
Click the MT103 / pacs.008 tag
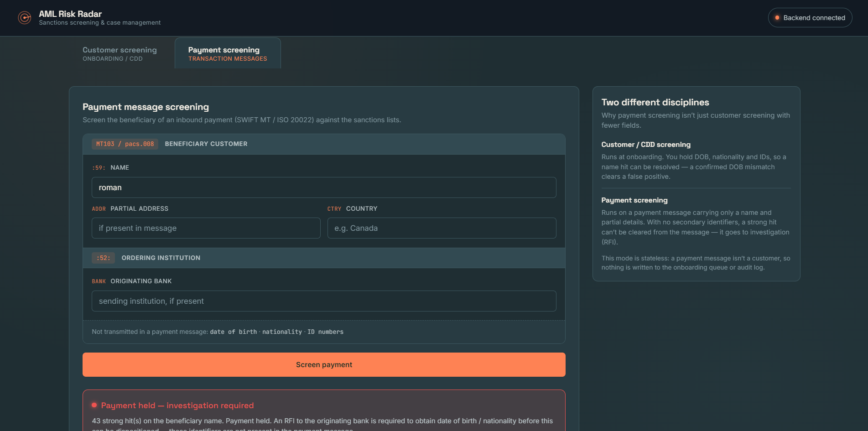pos(125,144)
